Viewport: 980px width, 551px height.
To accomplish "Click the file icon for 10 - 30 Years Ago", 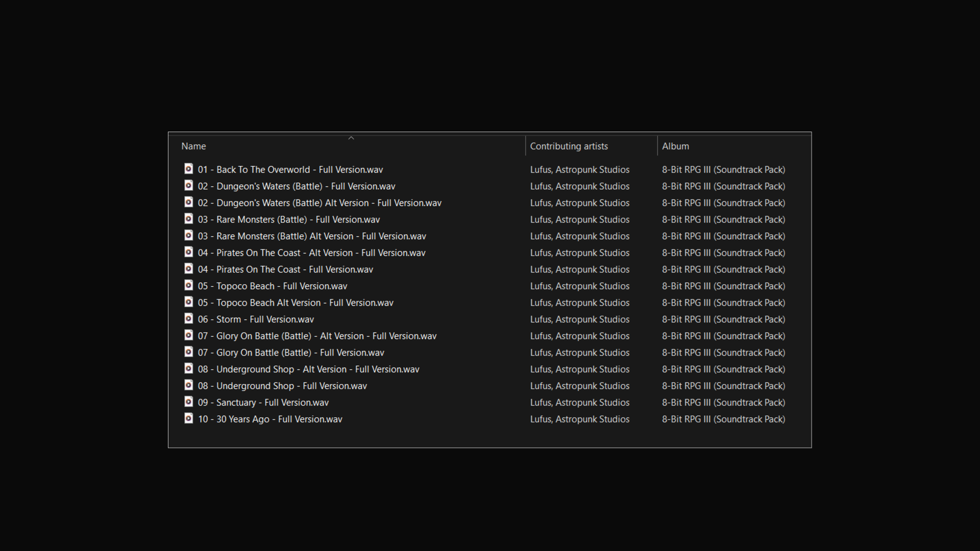I will pyautogui.click(x=188, y=419).
